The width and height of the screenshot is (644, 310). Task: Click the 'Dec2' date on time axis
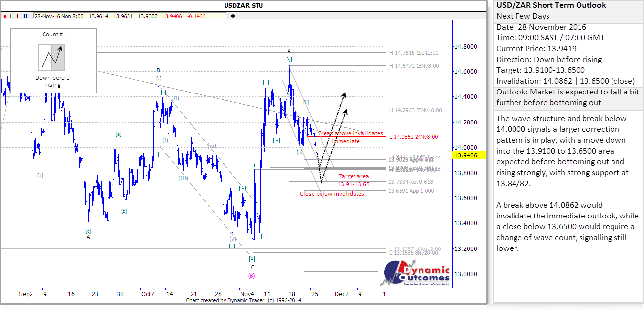tap(342, 294)
